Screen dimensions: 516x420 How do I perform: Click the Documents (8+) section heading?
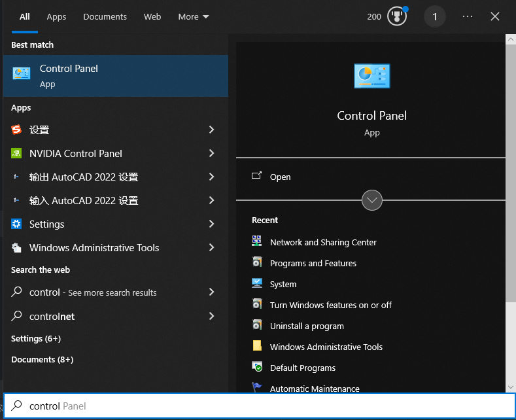point(42,359)
